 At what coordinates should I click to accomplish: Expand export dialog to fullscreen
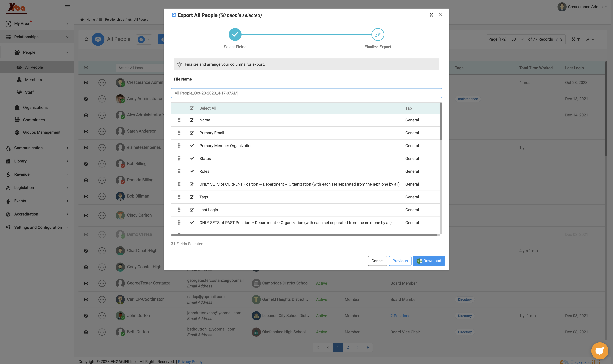(x=431, y=15)
